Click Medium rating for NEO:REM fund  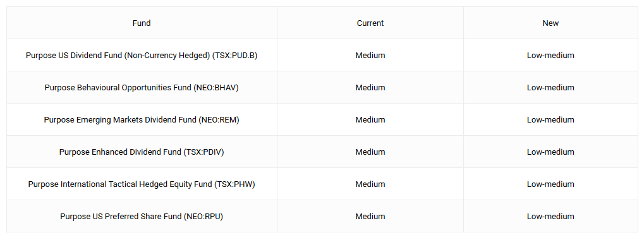tap(370, 120)
